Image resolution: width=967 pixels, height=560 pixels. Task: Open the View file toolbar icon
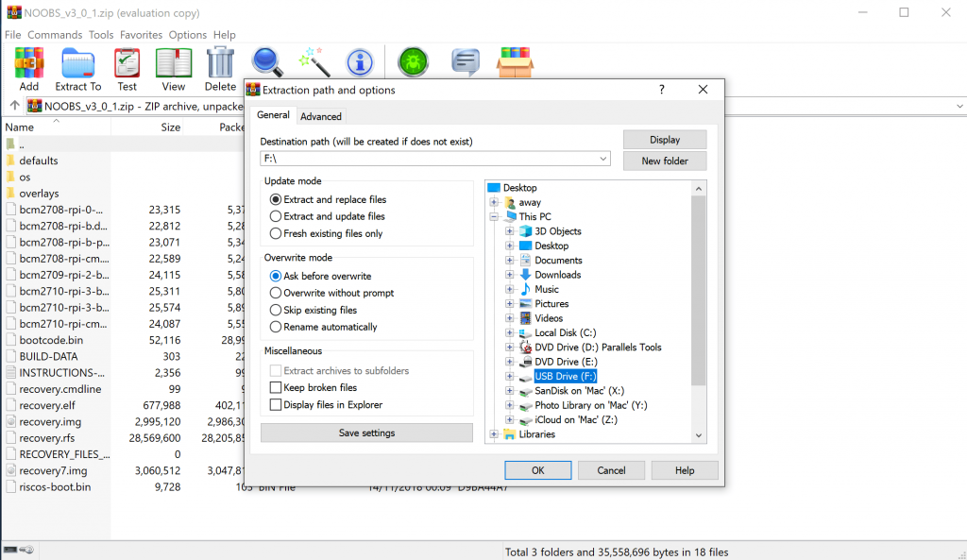pyautogui.click(x=173, y=64)
